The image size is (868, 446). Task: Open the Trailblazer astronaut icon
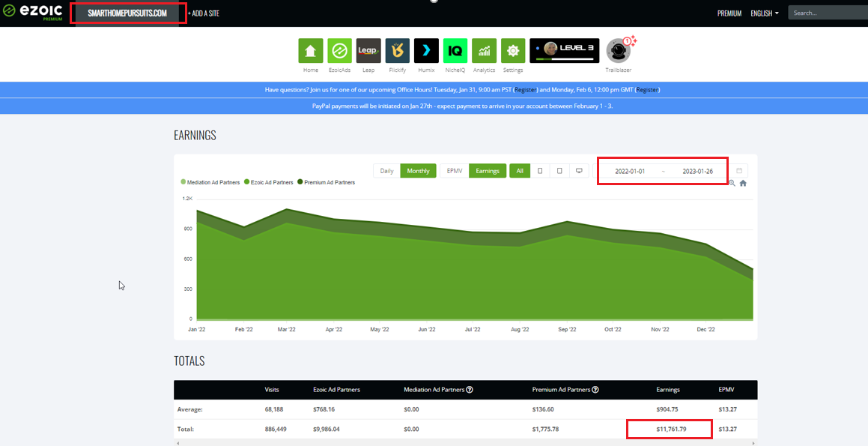(619, 51)
